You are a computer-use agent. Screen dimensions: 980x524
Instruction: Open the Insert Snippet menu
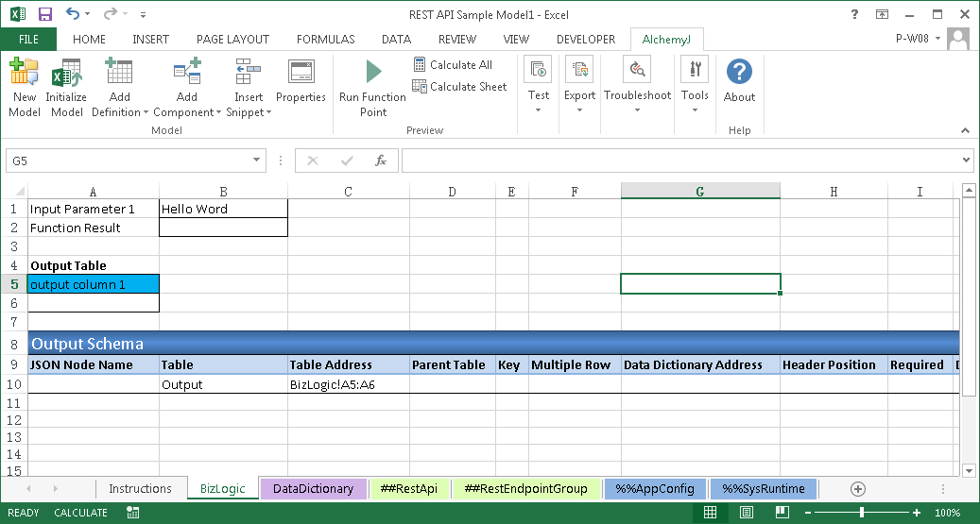point(249,87)
